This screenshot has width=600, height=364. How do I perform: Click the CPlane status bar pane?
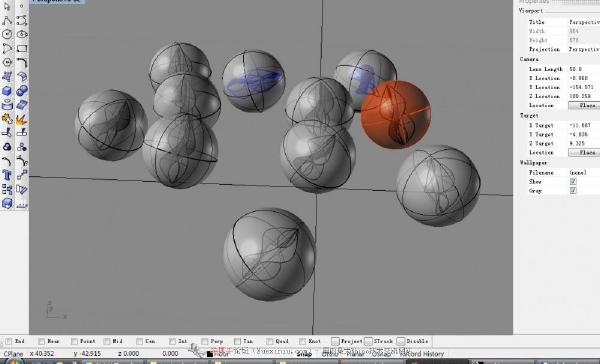tap(13, 354)
